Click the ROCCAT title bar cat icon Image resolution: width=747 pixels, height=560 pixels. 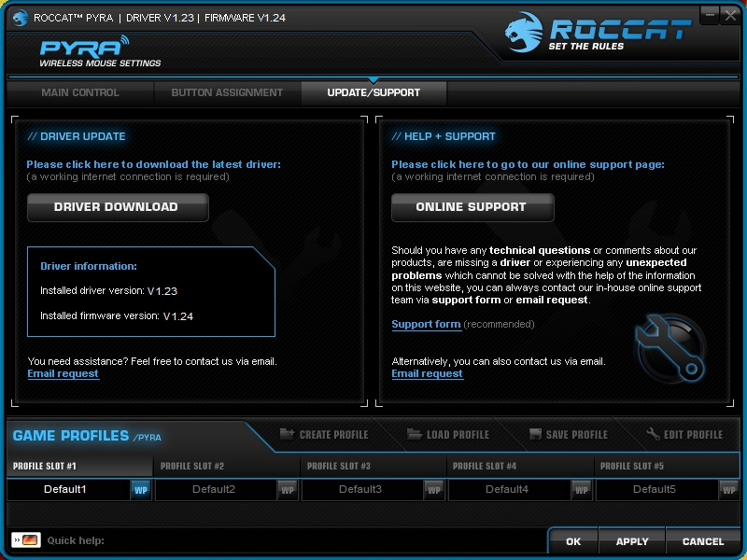tap(21, 18)
